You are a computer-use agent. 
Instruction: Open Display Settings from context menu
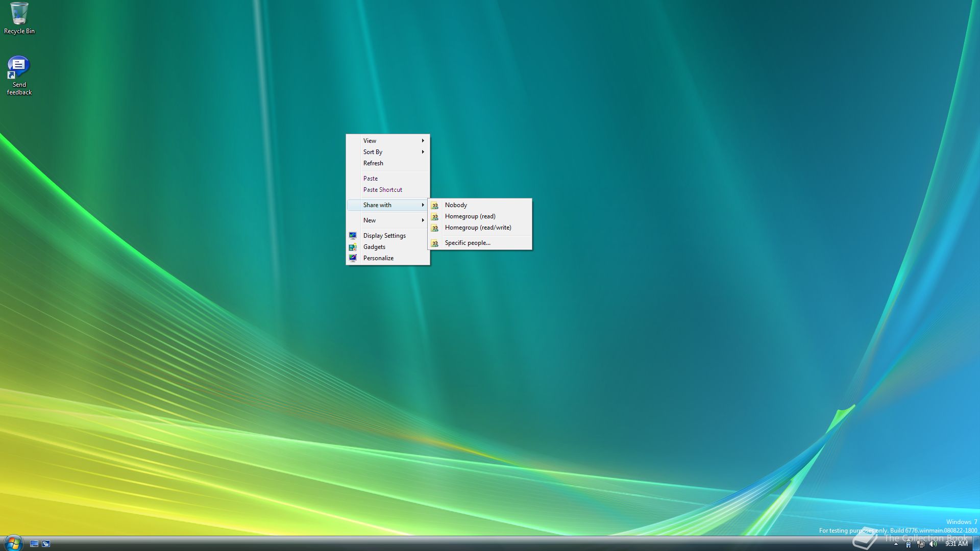pyautogui.click(x=388, y=236)
